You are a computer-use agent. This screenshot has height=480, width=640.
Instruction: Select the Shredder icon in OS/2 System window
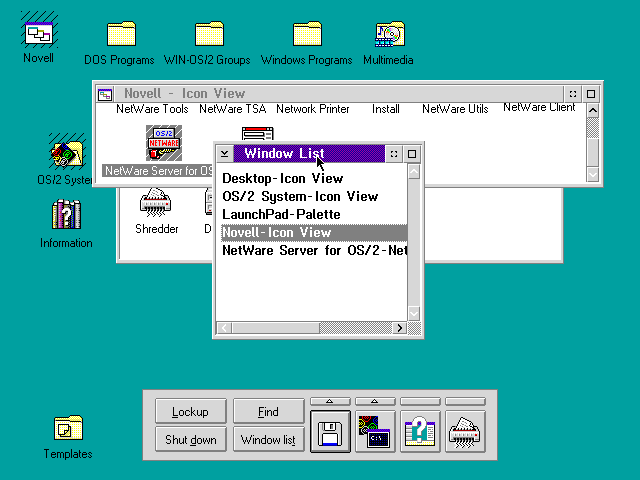pyautogui.click(x=155, y=202)
